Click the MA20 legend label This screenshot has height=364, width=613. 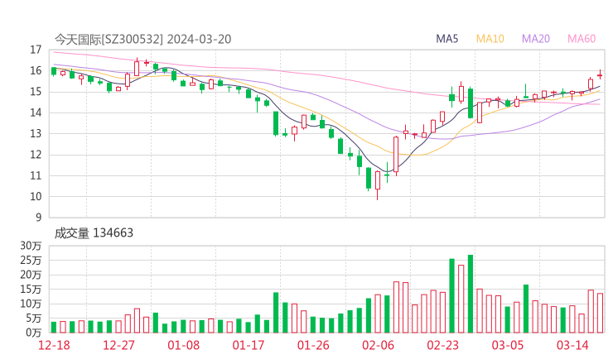[536, 39]
